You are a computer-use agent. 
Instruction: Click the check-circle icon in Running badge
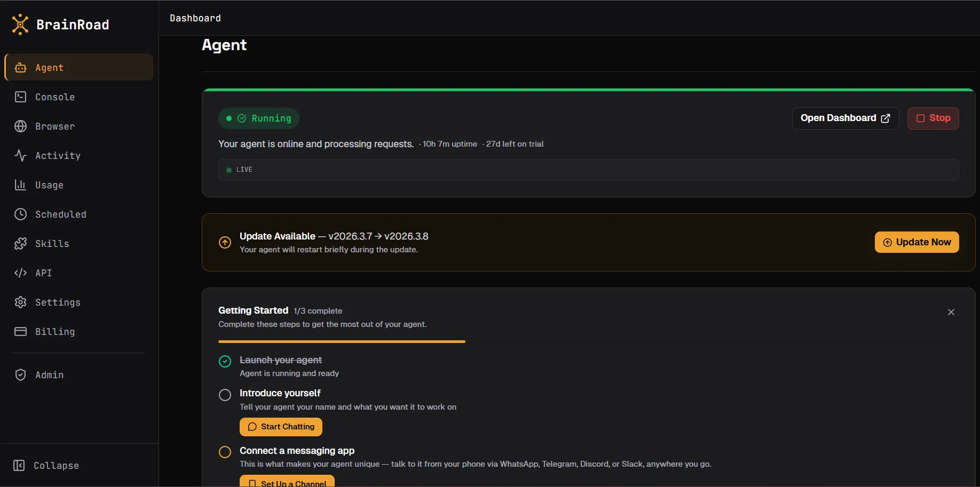tap(242, 118)
